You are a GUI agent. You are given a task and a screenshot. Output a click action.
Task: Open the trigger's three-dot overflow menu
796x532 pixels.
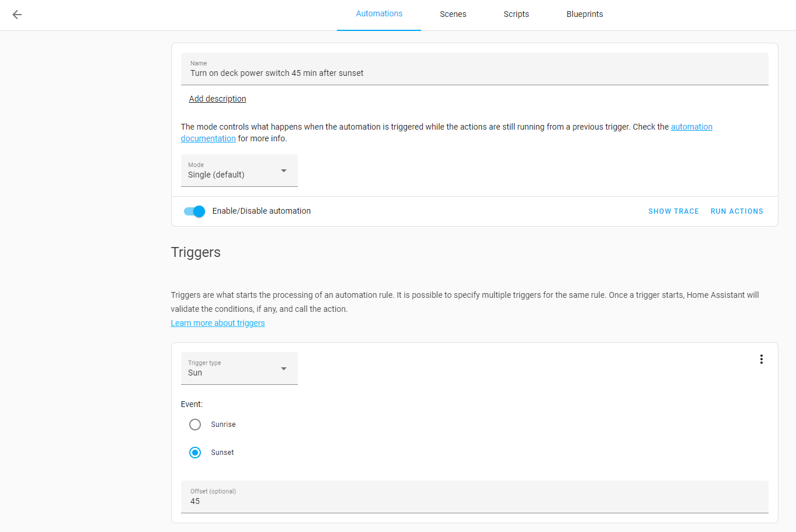pos(761,359)
